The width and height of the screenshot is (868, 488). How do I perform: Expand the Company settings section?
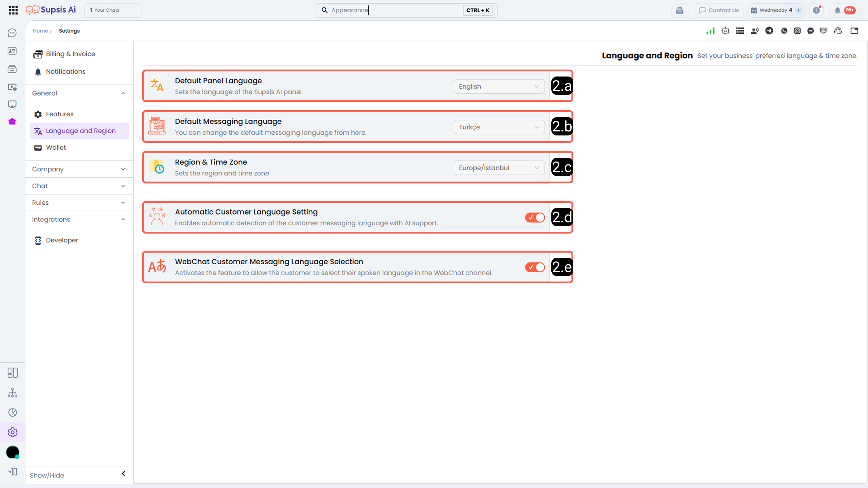[79, 169]
